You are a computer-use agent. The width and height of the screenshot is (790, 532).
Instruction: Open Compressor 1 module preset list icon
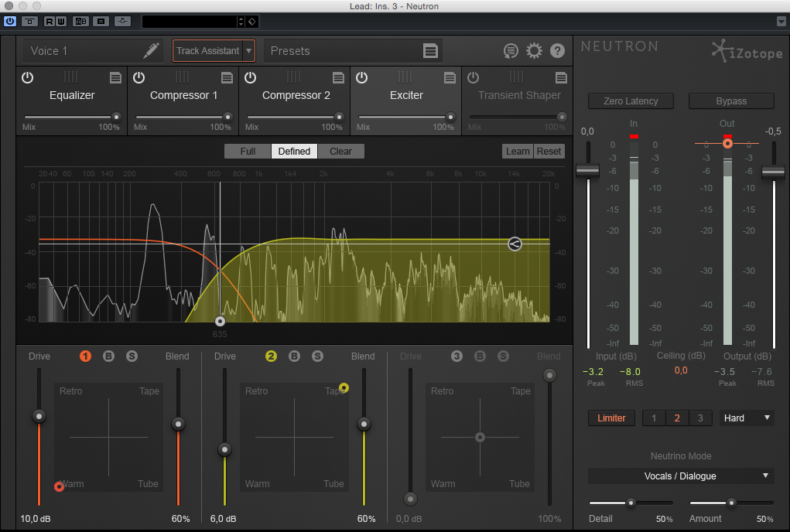click(227, 77)
